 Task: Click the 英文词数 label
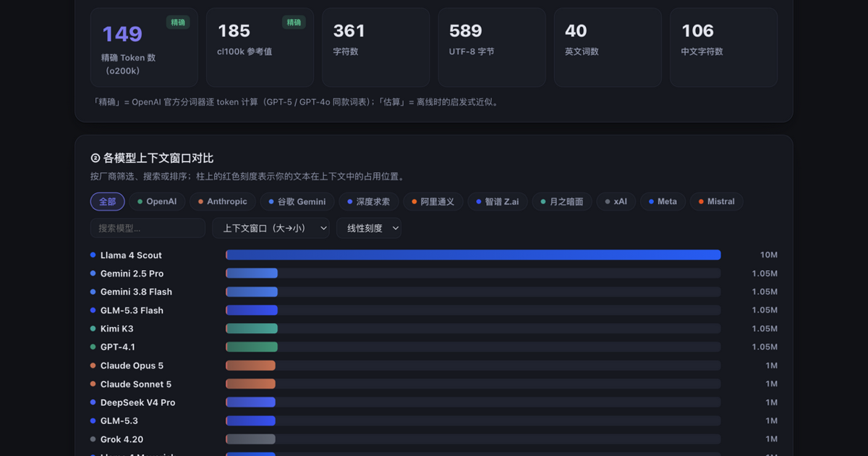pyautogui.click(x=582, y=52)
